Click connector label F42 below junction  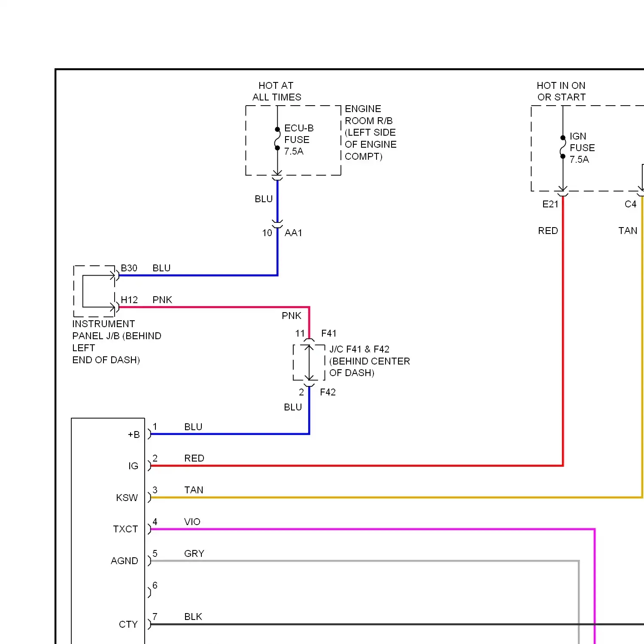(328, 392)
